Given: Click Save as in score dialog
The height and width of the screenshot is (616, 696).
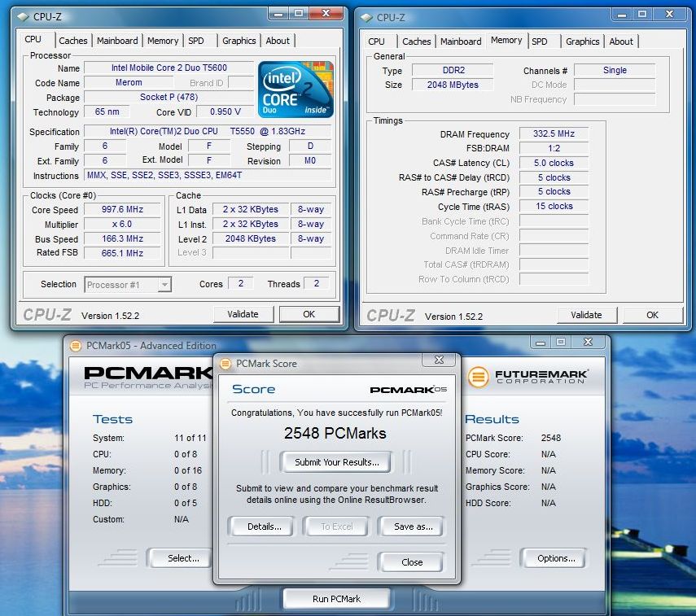Looking at the screenshot, I should pyautogui.click(x=413, y=526).
